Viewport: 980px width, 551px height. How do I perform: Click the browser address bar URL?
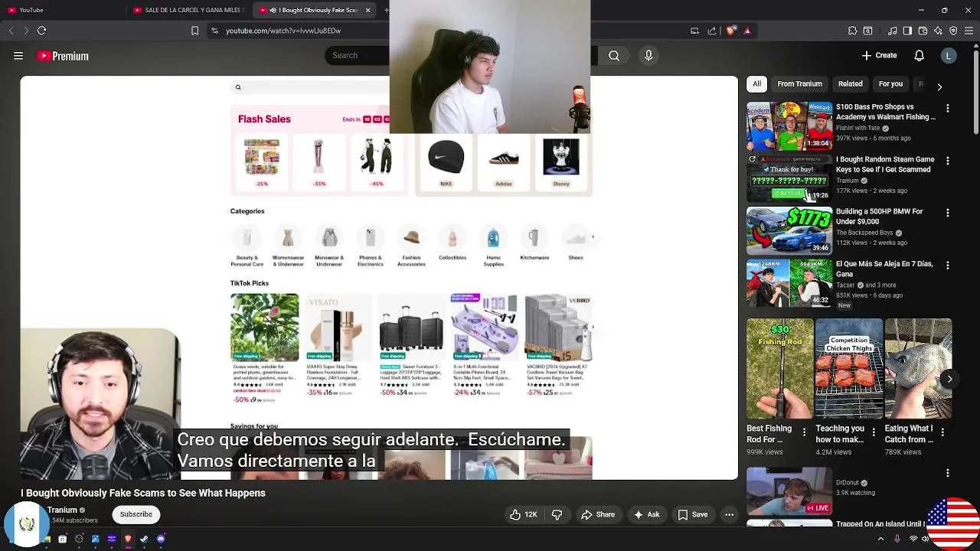point(283,31)
